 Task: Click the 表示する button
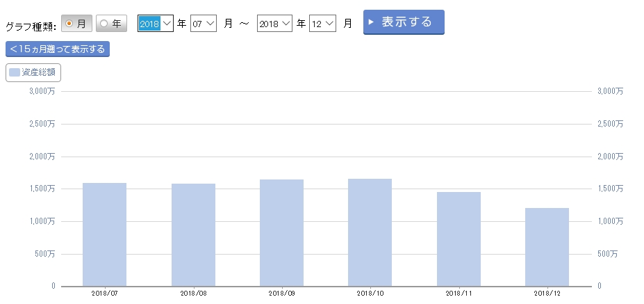[404, 22]
